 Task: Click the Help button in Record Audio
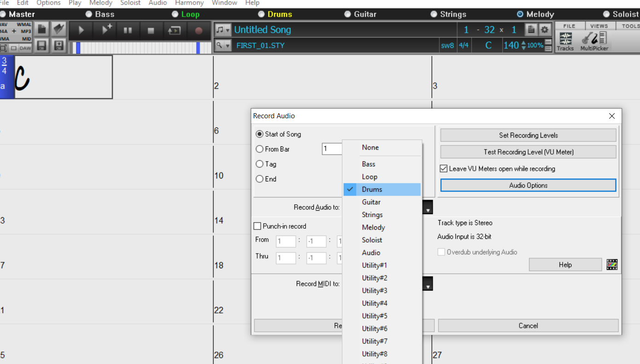tap(565, 265)
